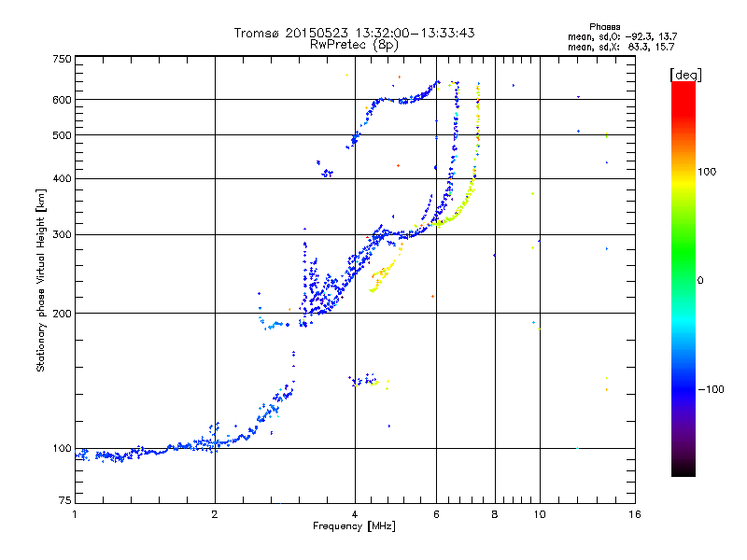The image size is (747, 560).
Task: Click the 'Phases' header text
Action: click(x=604, y=27)
